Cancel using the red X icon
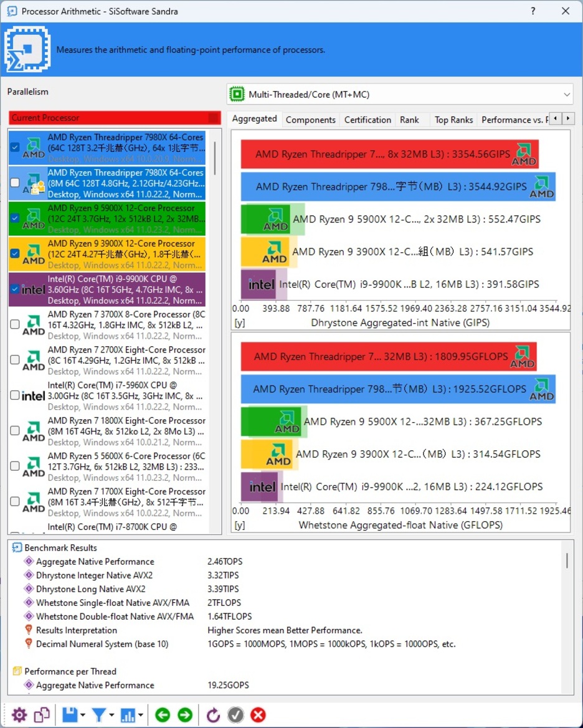The height and width of the screenshot is (728, 583). (258, 715)
